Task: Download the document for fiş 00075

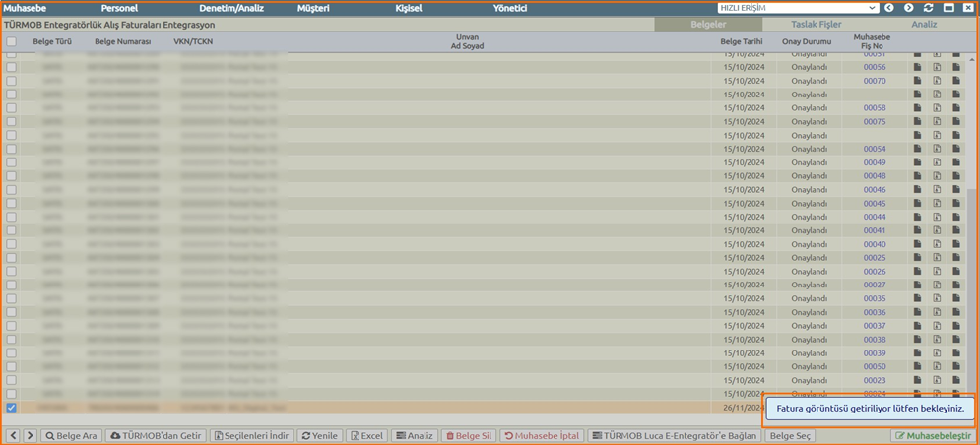Action: coord(937,122)
